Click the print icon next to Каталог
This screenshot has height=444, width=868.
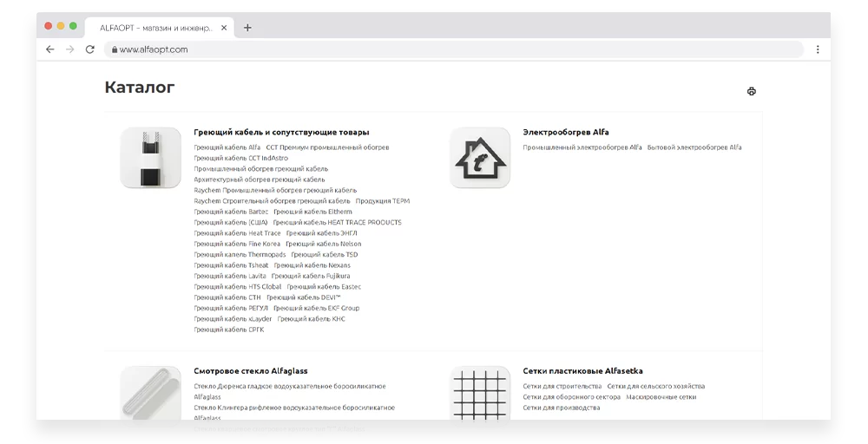pos(752,91)
